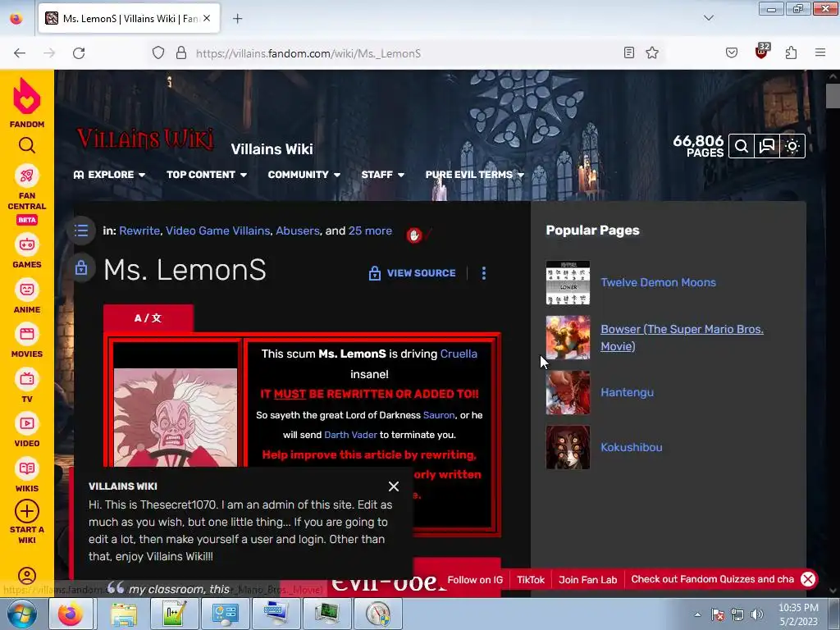The width and height of the screenshot is (840, 630).
Task: Open the Anime sidebar icon
Action: (x=27, y=290)
